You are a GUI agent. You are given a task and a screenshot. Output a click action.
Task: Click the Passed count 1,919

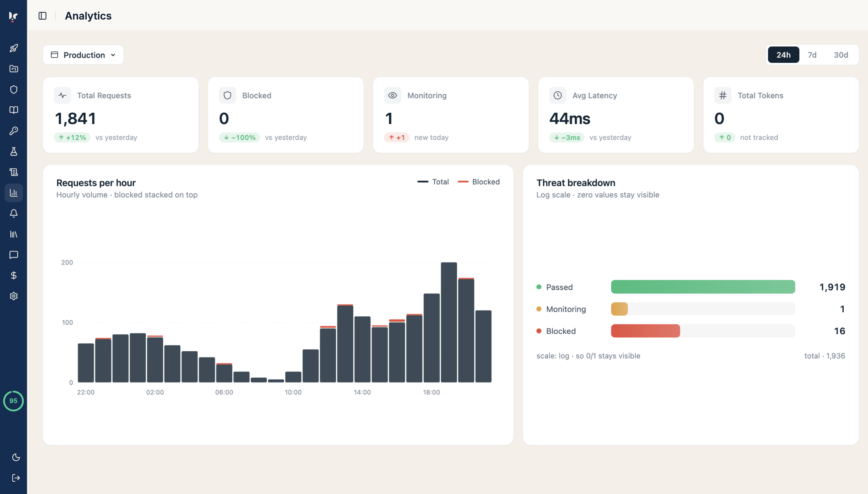coord(832,287)
